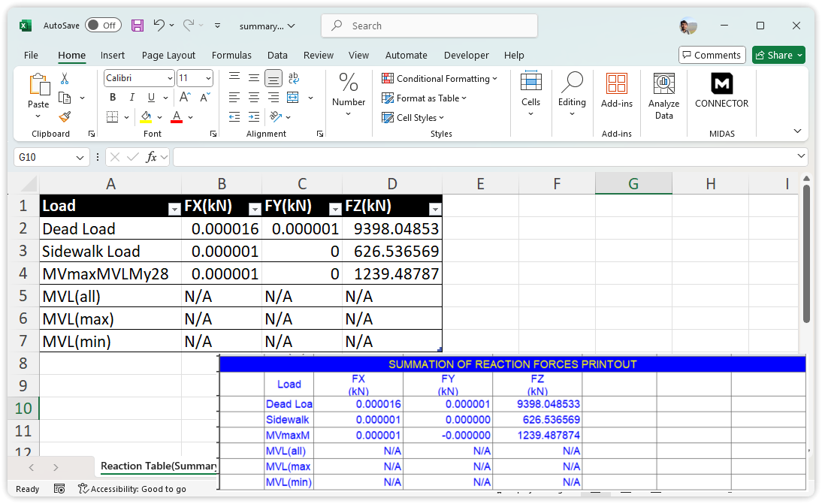
Task: Click Accessibility: Good to go status
Action: tap(132, 489)
